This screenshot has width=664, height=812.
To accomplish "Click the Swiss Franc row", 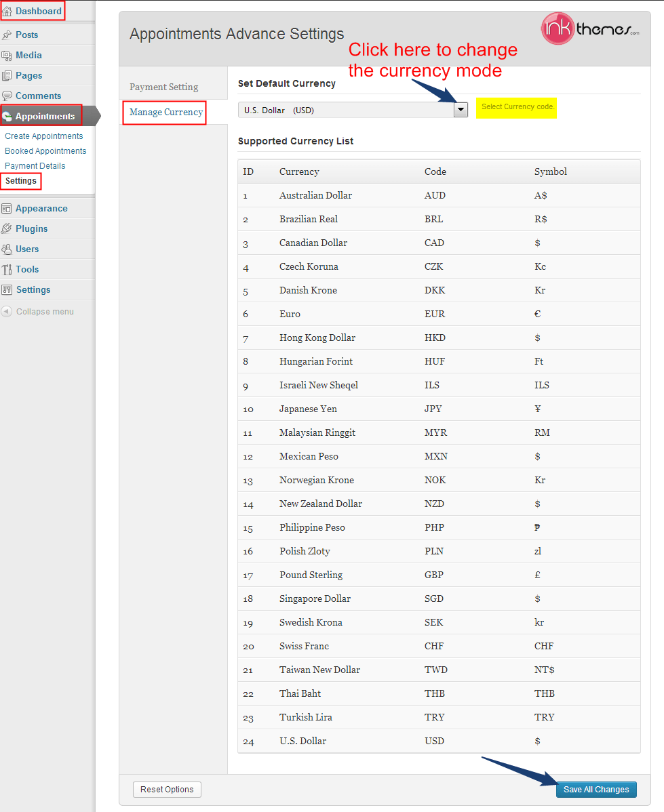I will click(439, 647).
